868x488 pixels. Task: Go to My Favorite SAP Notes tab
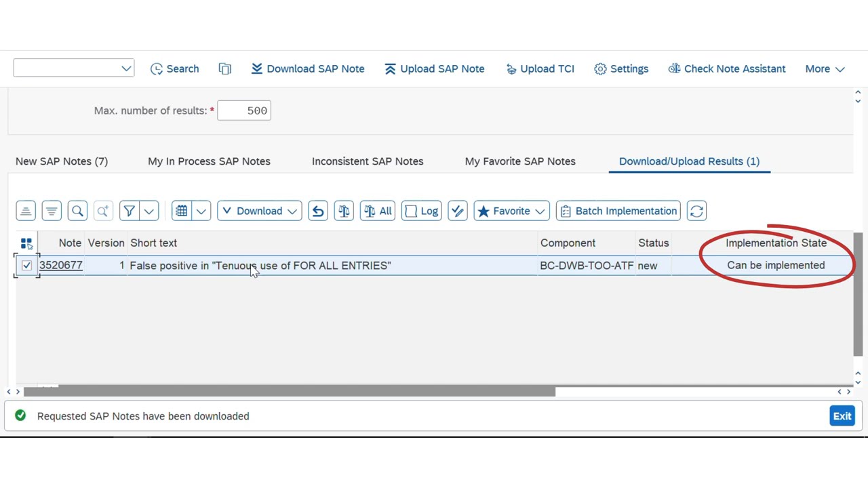[520, 161]
